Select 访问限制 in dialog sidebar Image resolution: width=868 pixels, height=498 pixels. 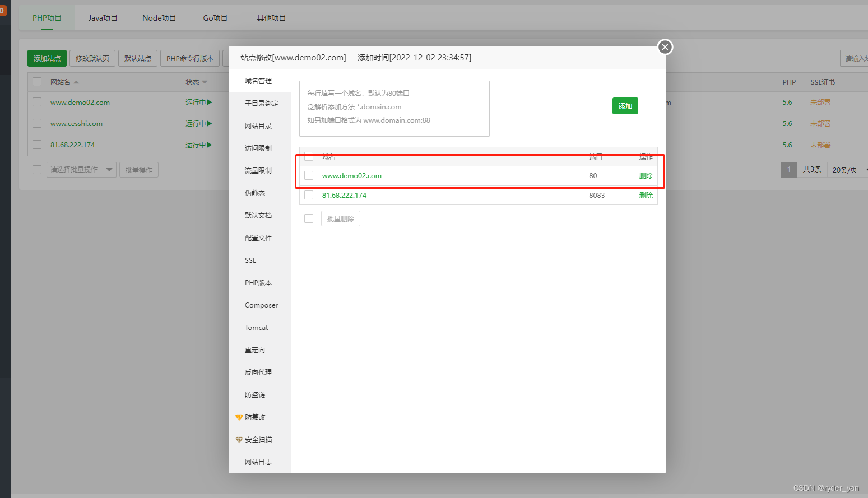pyautogui.click(x=260, y=148)
